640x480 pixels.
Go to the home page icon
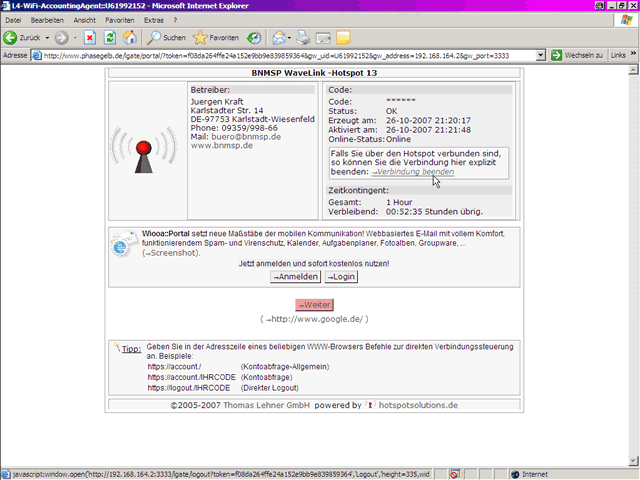coord(130,38)
